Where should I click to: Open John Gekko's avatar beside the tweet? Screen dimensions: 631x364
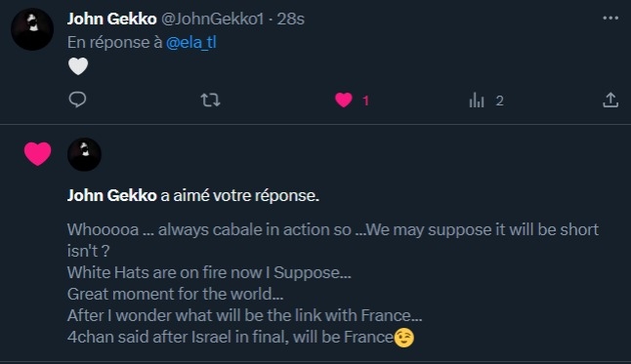click(x=32, y=29)
